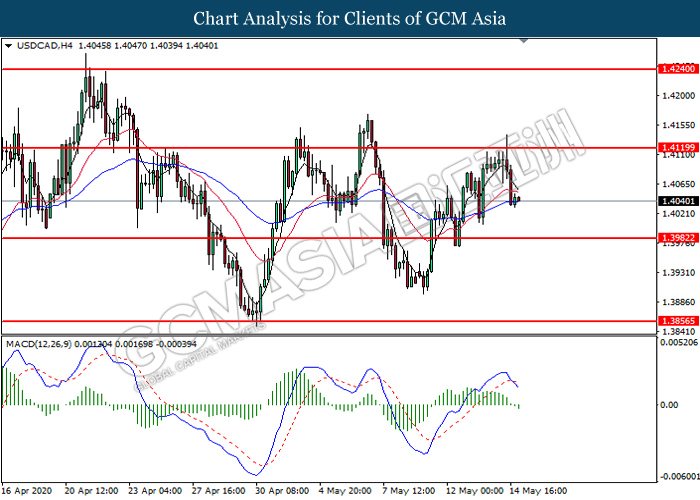Click the 1.41199 resistance price tag
The width and height of the screenshot is (700, 500).
point(678,147)
